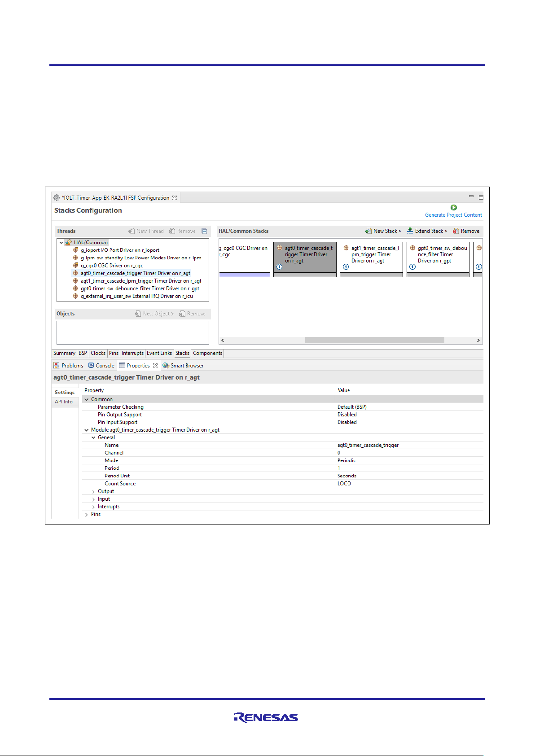535x756 pixels.
Task: Expand the Input property section
Action: pyautogui.click(x=93, y=499)
